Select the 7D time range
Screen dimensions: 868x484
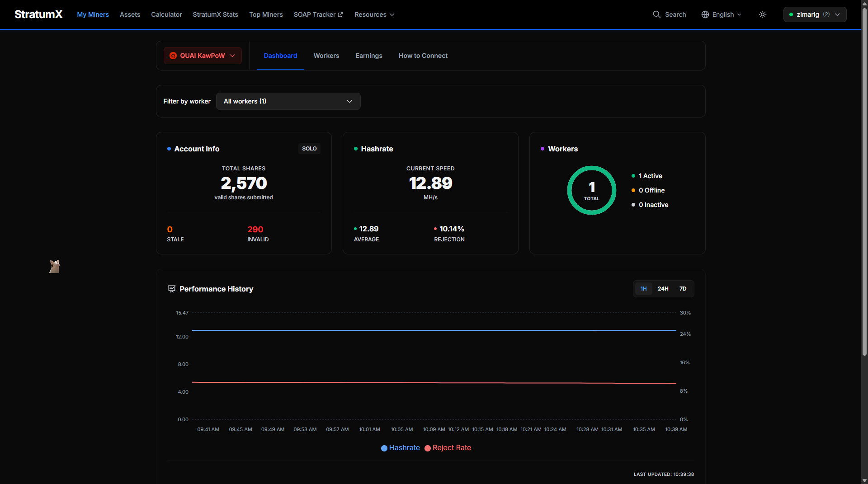[x=683, y=289]
